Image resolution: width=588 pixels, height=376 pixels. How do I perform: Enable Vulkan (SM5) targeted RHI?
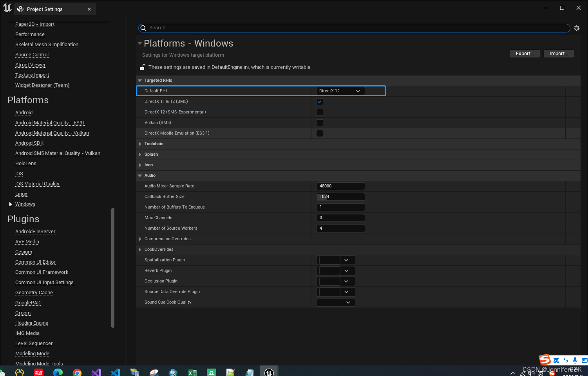(x=319, y=122)
